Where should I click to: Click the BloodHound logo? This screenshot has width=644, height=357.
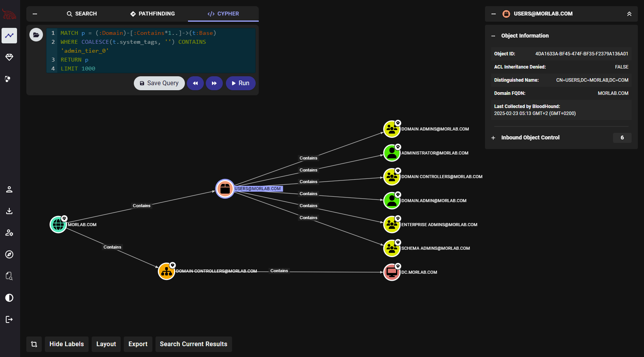tap(9, 14)
